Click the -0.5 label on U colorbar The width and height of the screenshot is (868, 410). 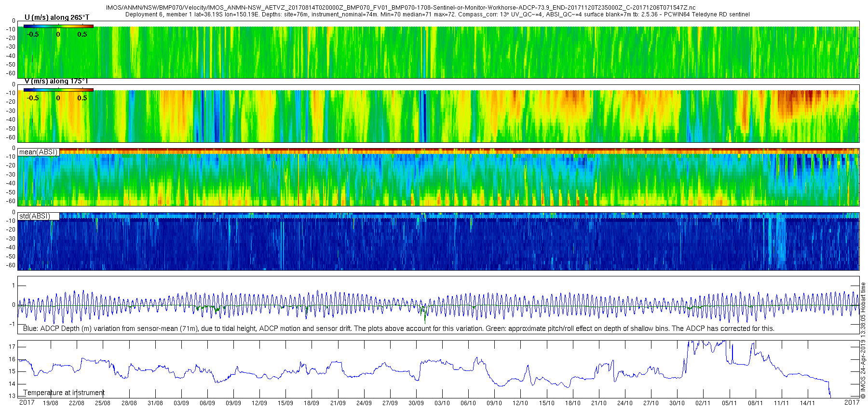33,34
